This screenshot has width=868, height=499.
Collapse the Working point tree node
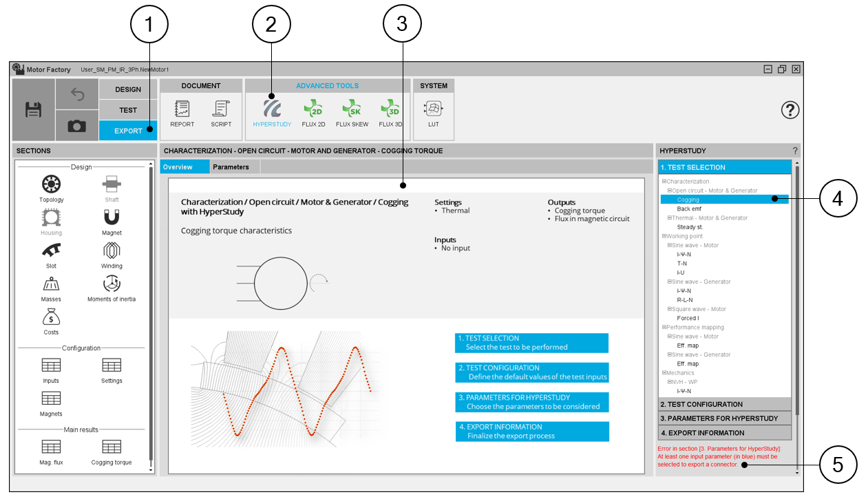point(664,236)
